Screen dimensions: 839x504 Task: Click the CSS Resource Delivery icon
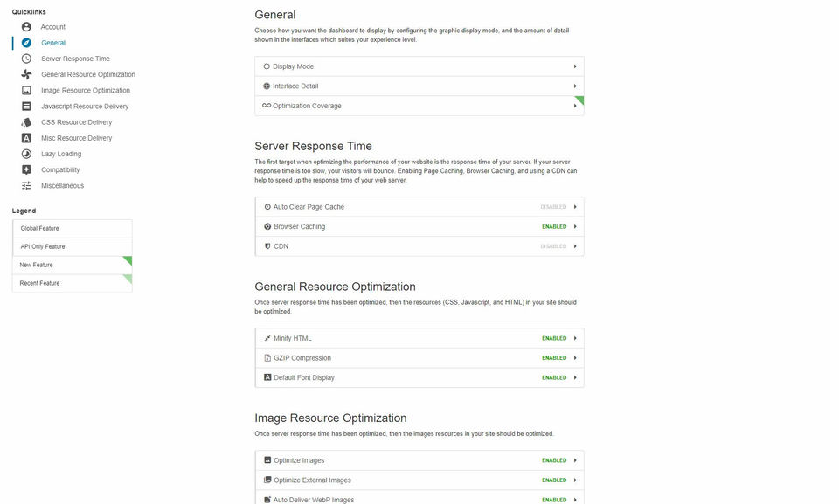[26, 122]
